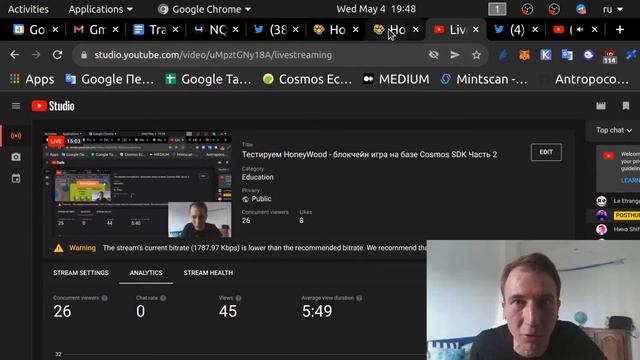640x360 pixels.
Task: Click the sound icon on the last YouTube tab
Action: click(580, 29)
